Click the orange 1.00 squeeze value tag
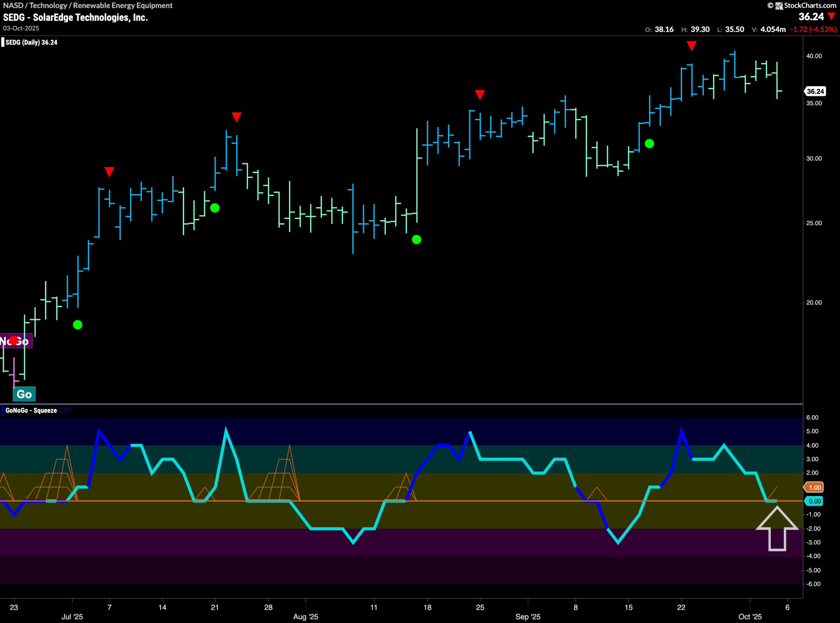Viewport: 840px width, 623px height. [814, 488]
